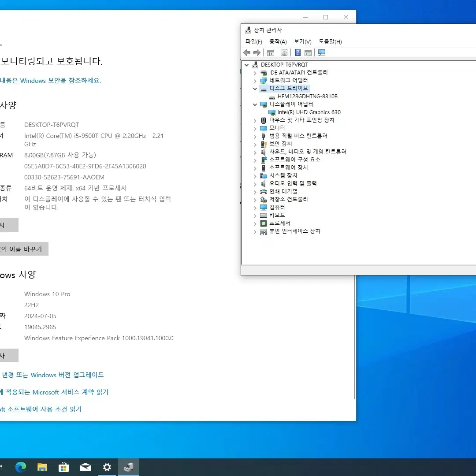This screenshot has height=476, width=476.
Task: Minimize the Settings window
Action: click(x=305, y=17)
